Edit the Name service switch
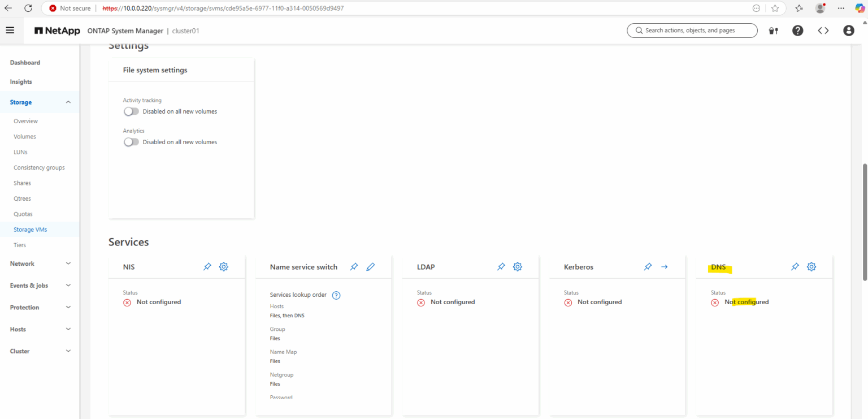Image resolution: width=868 pixels, height=419 pixels. point(371,266)
